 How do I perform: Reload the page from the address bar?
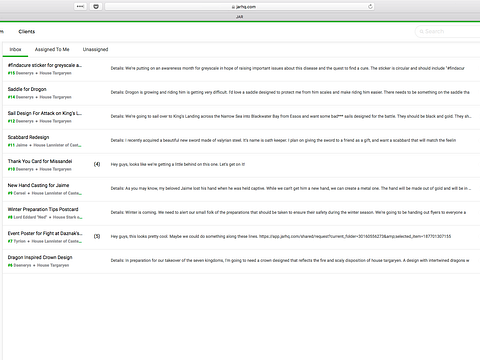[370, 6]
